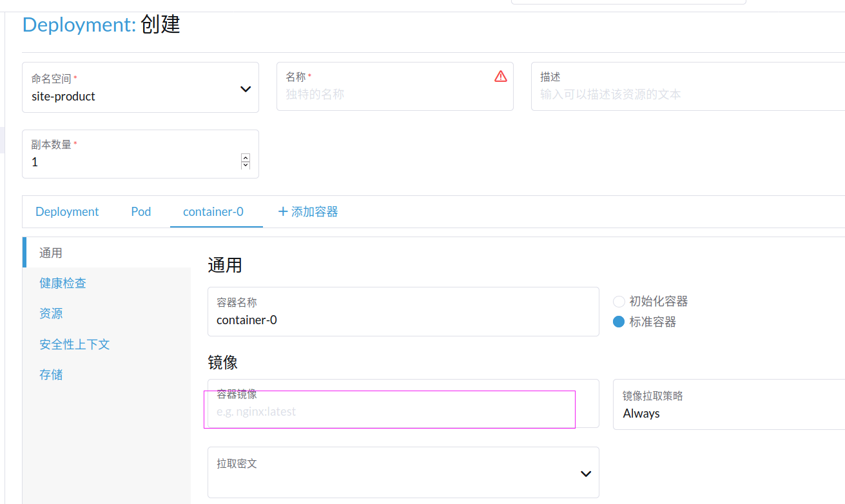Decrease 副本数量 with the down arrow

click(x=246, y=165)
